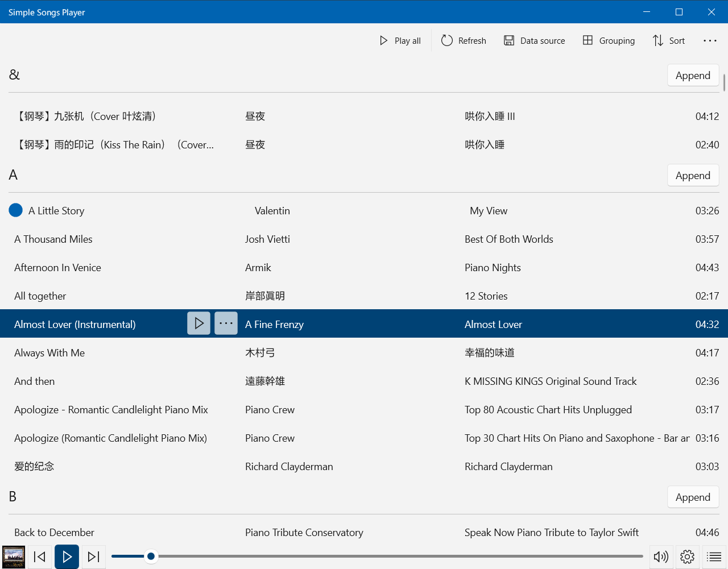Click the album art thumbnail
Image resolution: width=728 pixels, height=569 pixels.
pos(14,556)
